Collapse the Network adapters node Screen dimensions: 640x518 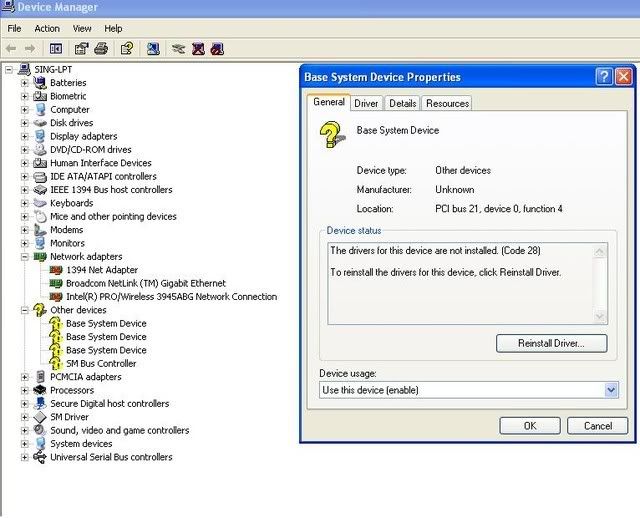coord(25,256)
